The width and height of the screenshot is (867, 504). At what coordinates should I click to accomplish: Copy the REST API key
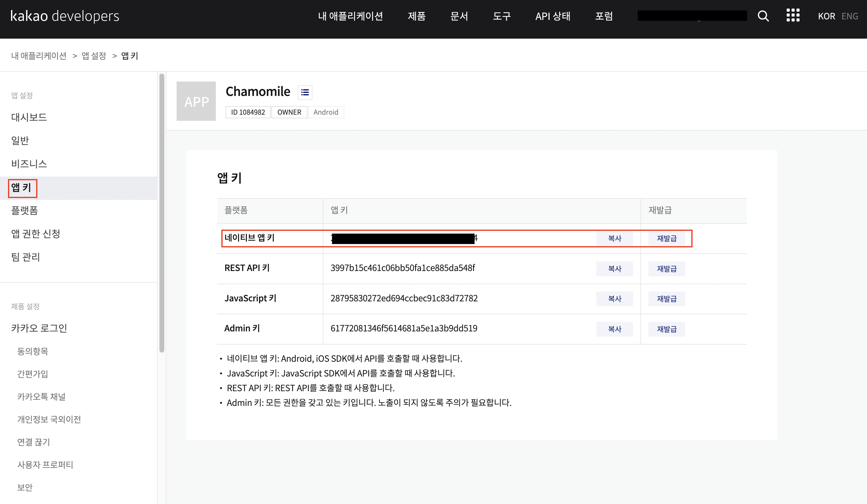[614, 269]
